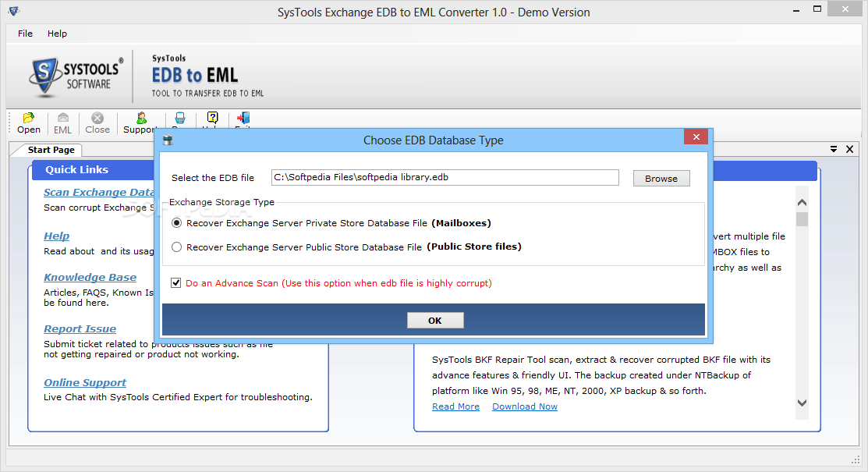868x472 pixels.
Task: Select Public Store Database File radio
Action: [176, 247]
